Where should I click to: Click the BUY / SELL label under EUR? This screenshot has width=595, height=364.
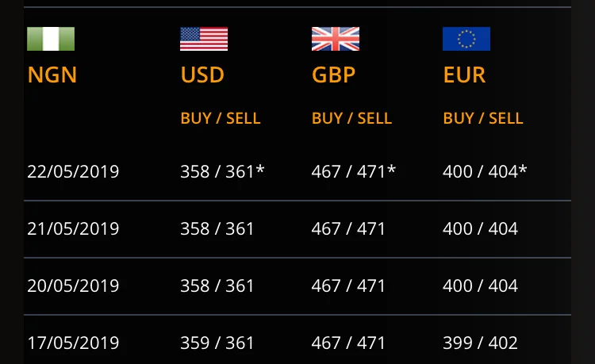pyautogui.click(x=483, y=118)
